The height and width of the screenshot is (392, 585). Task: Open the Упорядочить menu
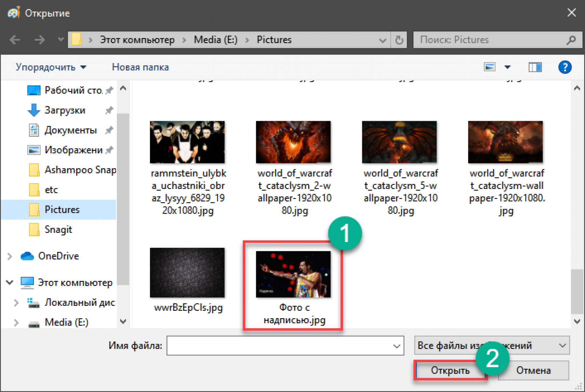[x=51, y=67]
